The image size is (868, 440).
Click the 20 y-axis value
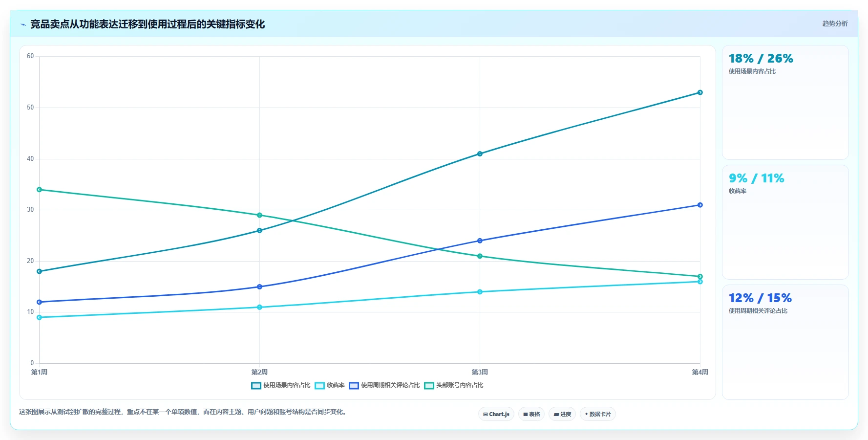[x=30, y=261]
